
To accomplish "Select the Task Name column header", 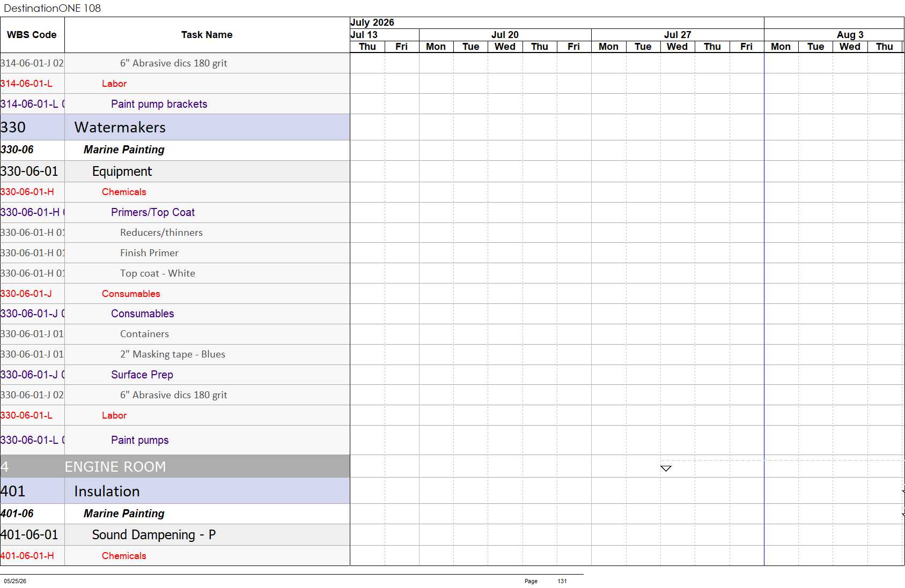I will [x=207, y=35].
